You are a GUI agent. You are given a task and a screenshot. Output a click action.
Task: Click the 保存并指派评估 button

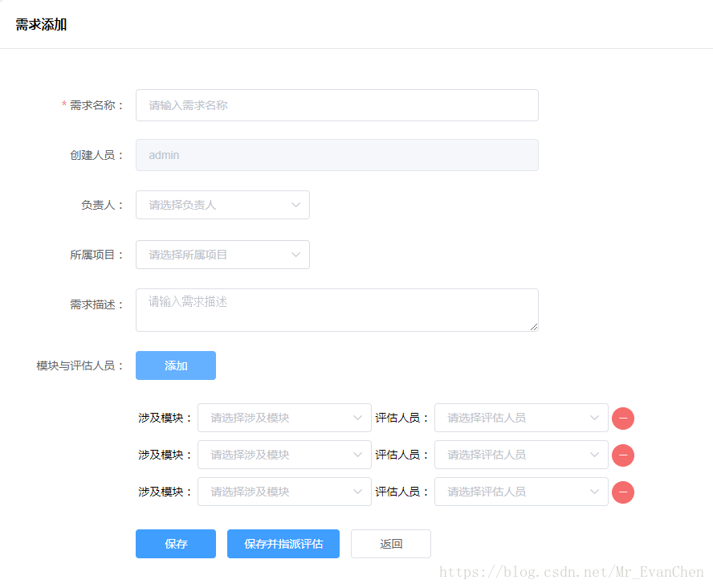[283, 544]
